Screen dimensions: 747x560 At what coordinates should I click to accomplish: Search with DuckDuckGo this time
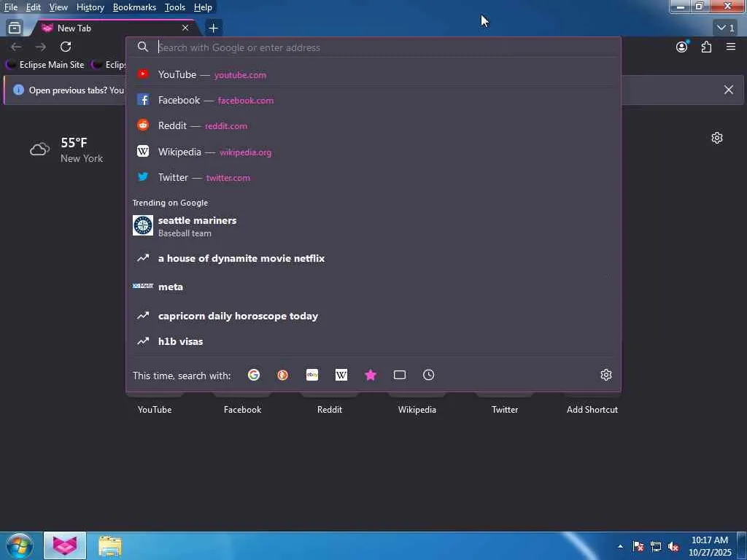(x=282, y=376)
